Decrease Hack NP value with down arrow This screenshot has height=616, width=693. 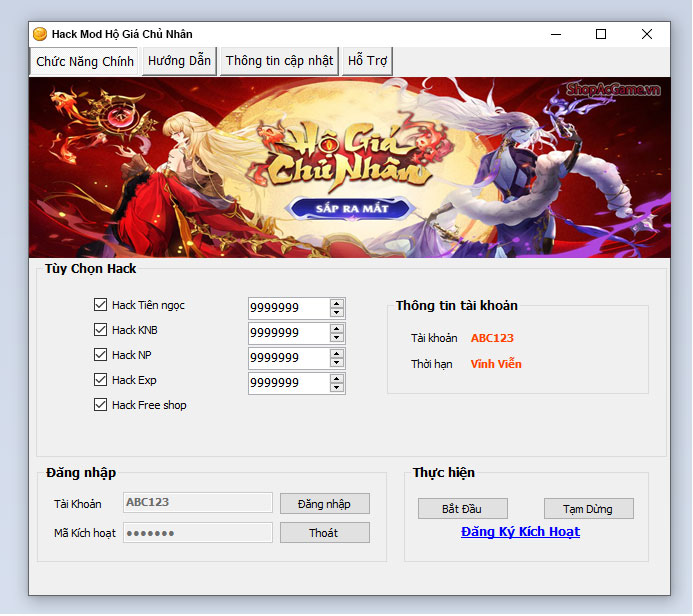(337, 363)
